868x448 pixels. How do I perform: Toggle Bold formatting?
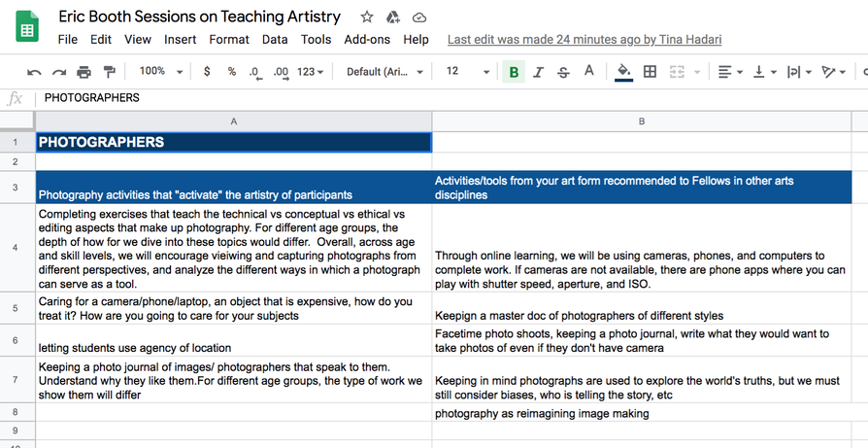514,72
